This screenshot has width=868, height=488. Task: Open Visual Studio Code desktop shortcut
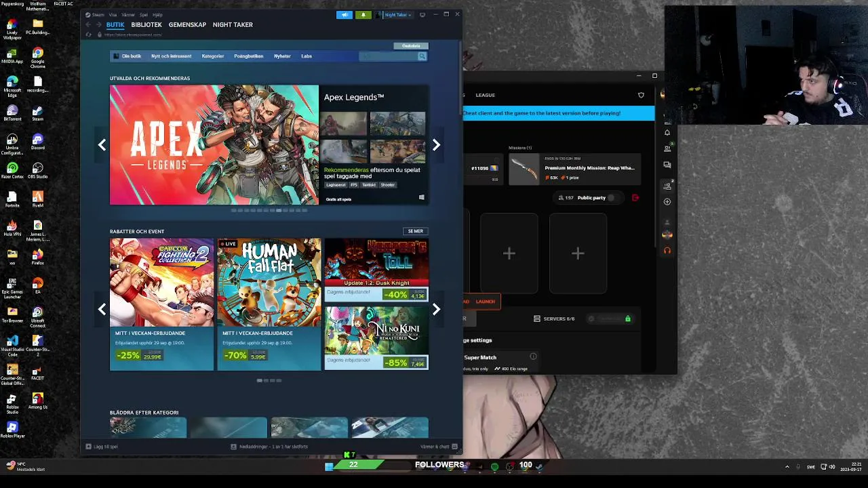pyautogui.click(x=12, y=346)
